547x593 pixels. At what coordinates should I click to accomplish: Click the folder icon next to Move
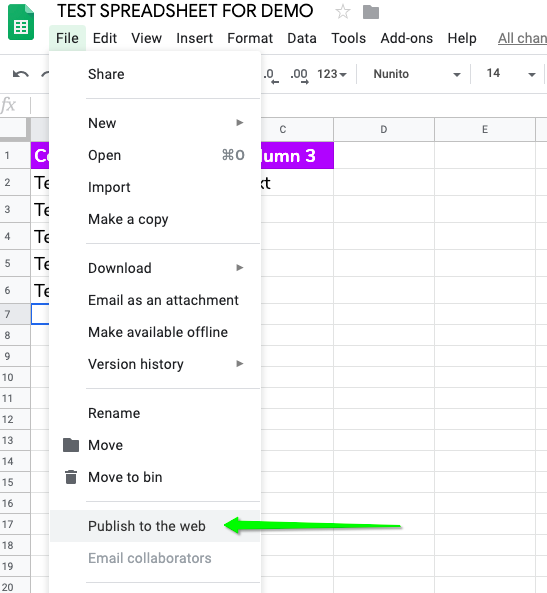(x=71, y=445)
